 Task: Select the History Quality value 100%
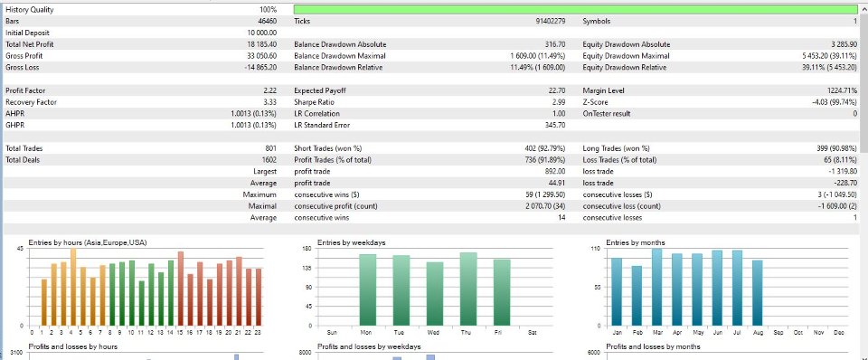pos(268,9)
